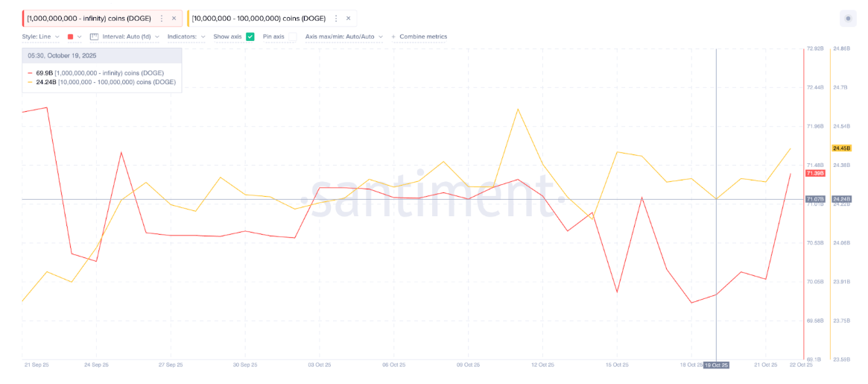Expand the Style: Line dropdown
The image size is (868, 384).
tap(41, 37)
